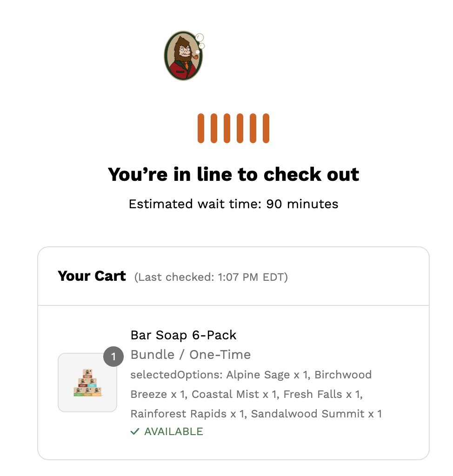The width and height of the screenshot is (453, 476).
Task: Click the fifth orange loading bar
Action: point(253,128)
